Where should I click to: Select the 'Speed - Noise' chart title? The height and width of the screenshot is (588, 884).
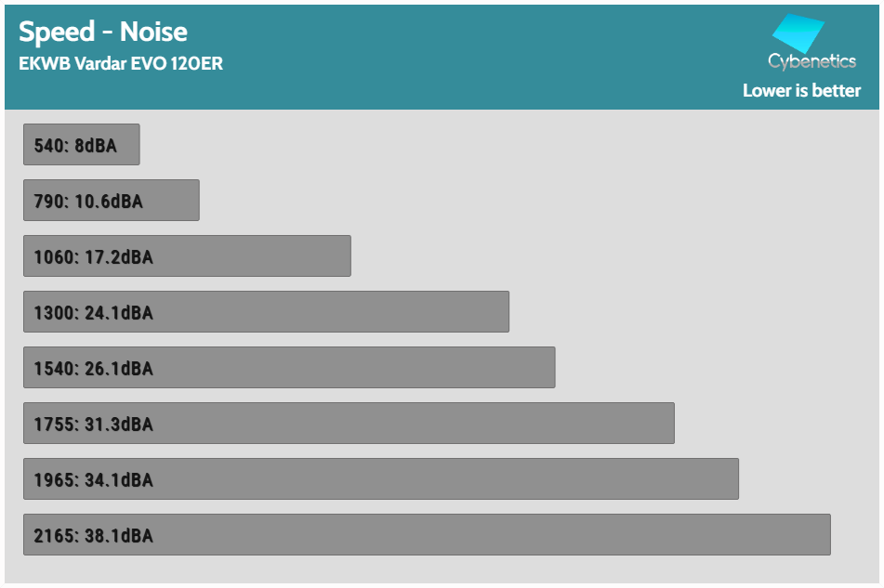(103, 32)
